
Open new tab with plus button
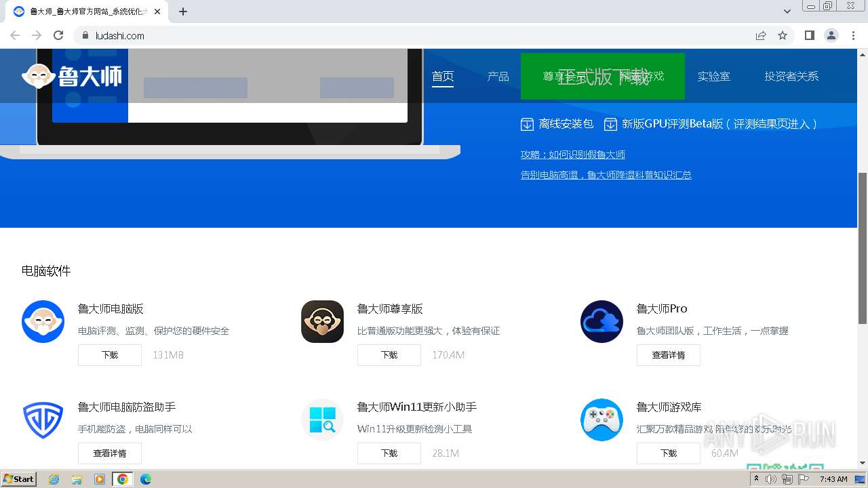click(183, 12)
